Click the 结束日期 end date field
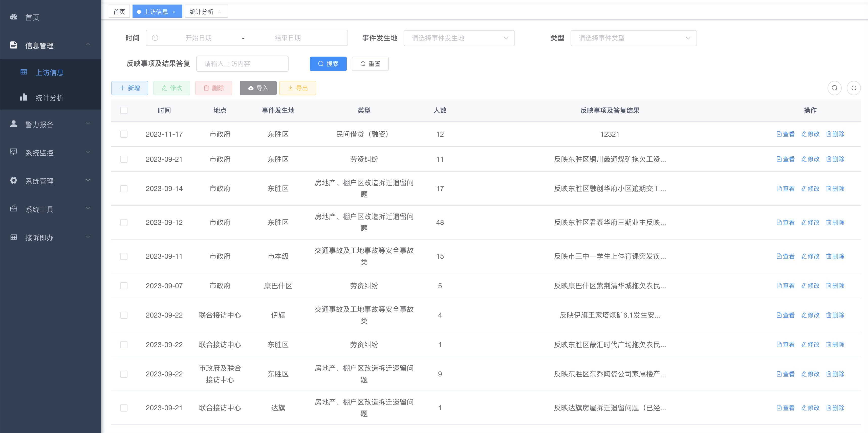 point(288,38)
